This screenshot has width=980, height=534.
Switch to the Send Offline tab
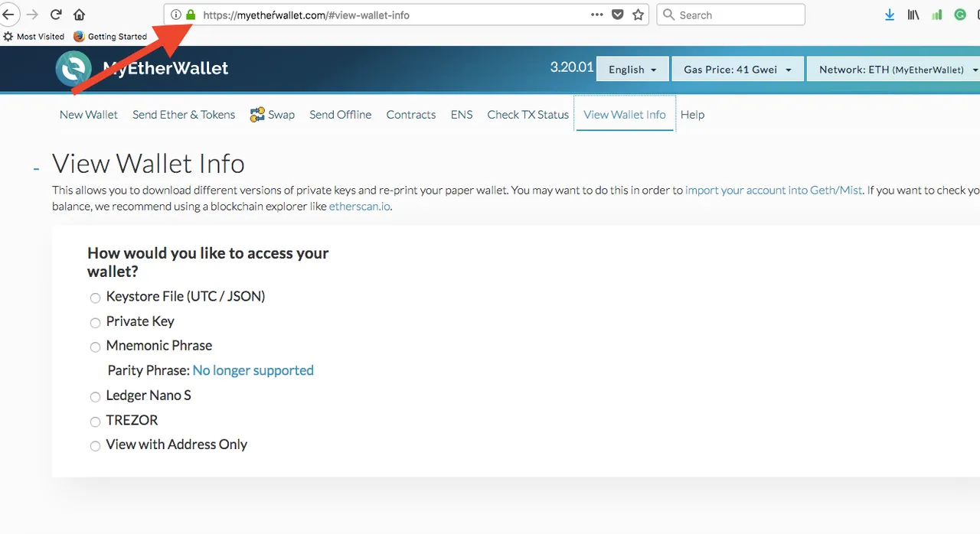pos(341,114)
